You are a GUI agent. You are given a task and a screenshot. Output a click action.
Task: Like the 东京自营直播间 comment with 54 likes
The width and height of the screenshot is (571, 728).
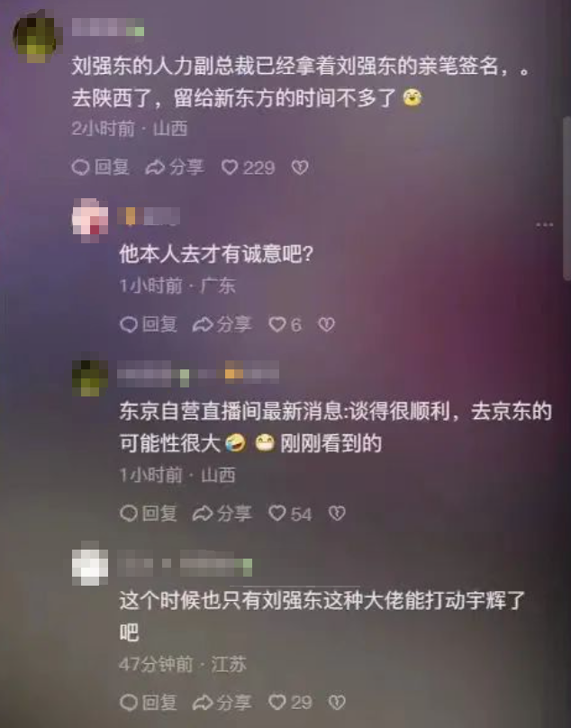click(x=290, y=513)
